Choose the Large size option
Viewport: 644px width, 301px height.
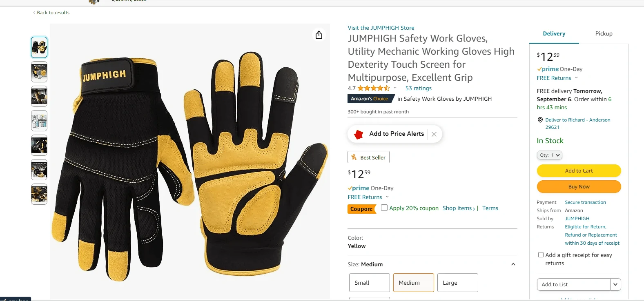(x=457, y=283)
